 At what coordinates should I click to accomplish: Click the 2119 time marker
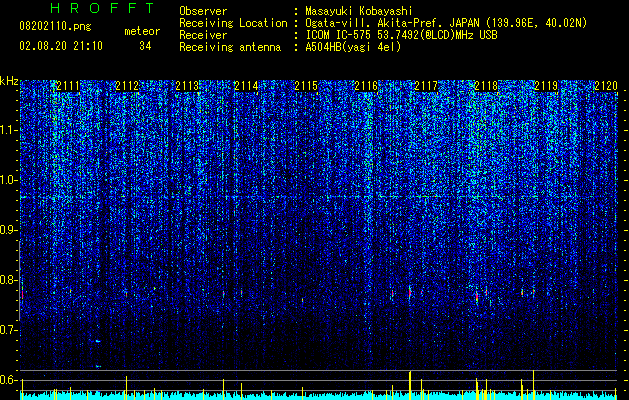546,86
